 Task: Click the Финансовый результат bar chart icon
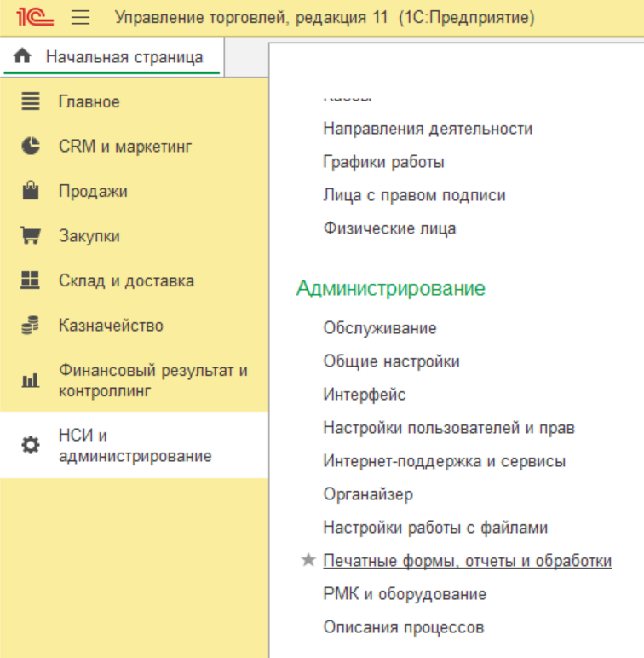pyautogui.click(x=30, y=380)
